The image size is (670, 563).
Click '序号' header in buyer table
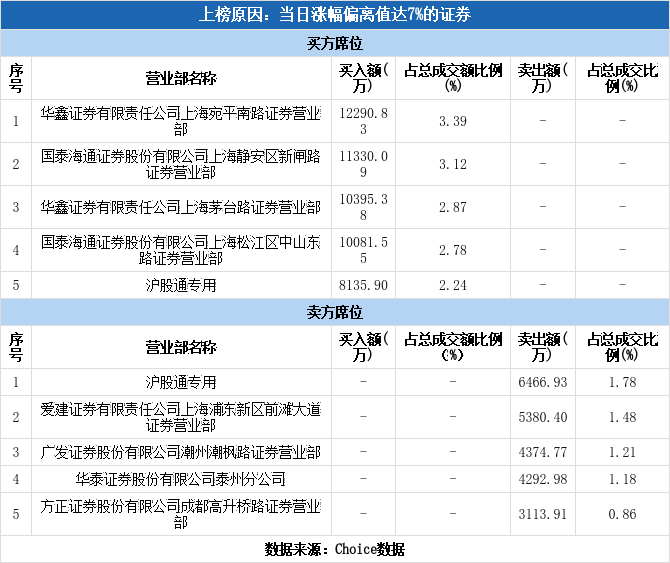pos(16,78)
